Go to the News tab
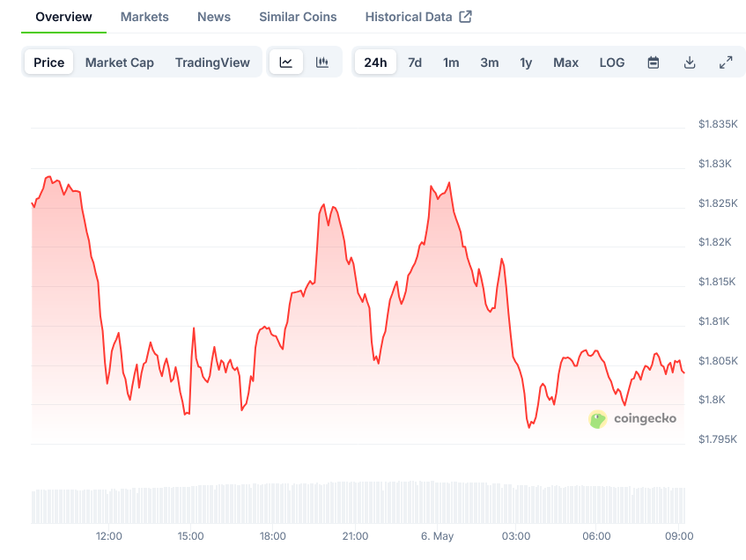 [x=214, y=17]
